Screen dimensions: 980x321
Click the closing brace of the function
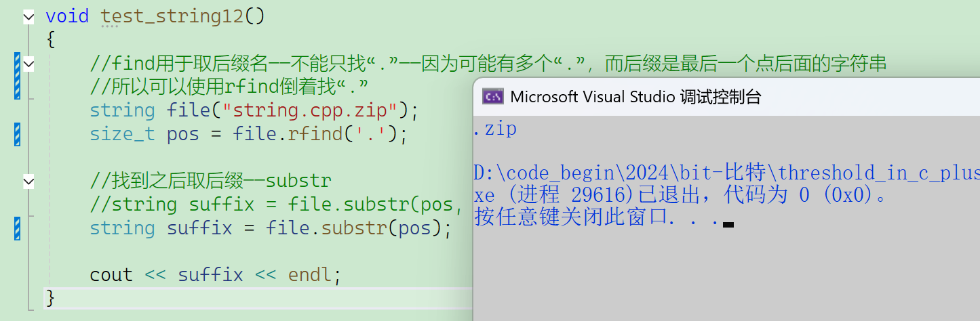(50, 298)
